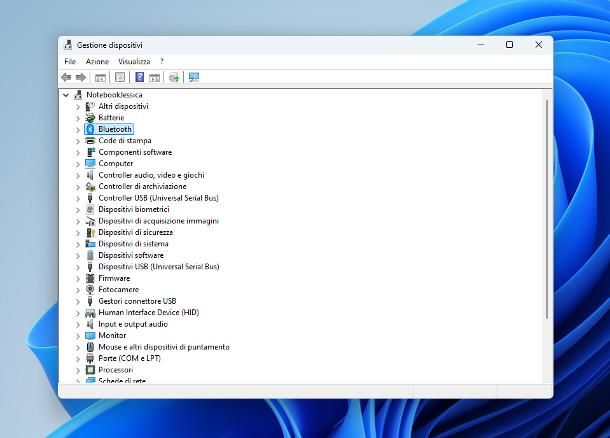Viewport: 610px width, 438px height.
Task: Minimize the Gestione dispositivi window
Action: (x=481, y=45)
